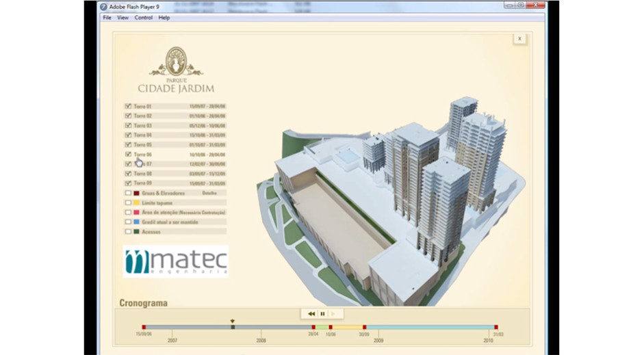Click the red 30/09 timeline marker
Screen dimensions: 644x355
point(364,328)
